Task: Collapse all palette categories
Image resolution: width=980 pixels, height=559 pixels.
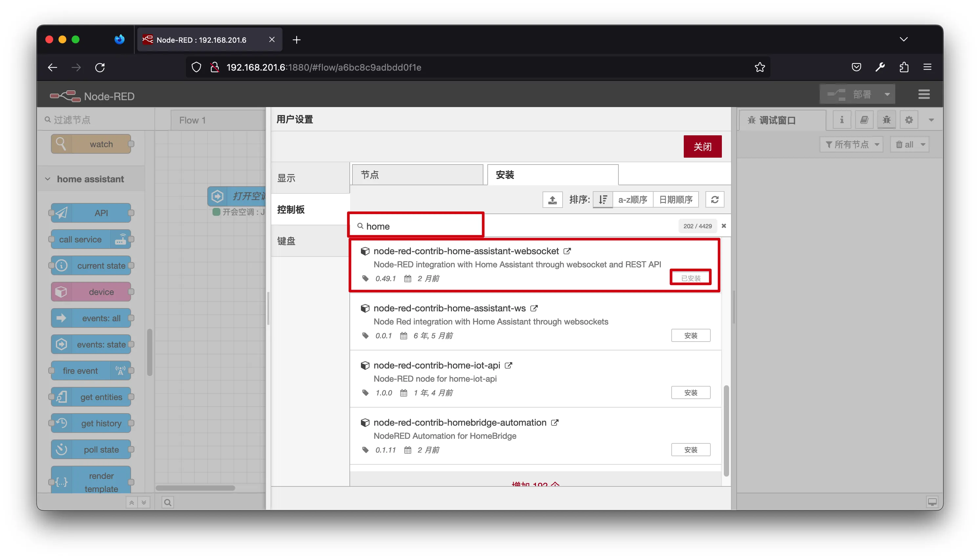Action: (x=132, y=502)
